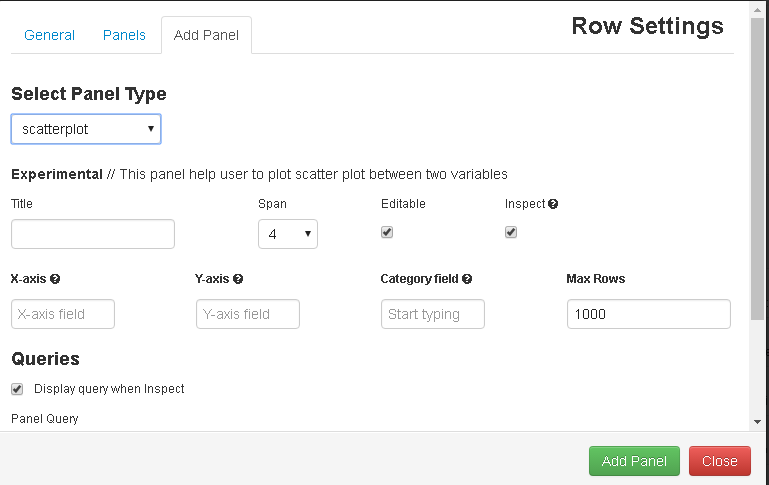Click the help icon beside Inspect

pos(553,204)
